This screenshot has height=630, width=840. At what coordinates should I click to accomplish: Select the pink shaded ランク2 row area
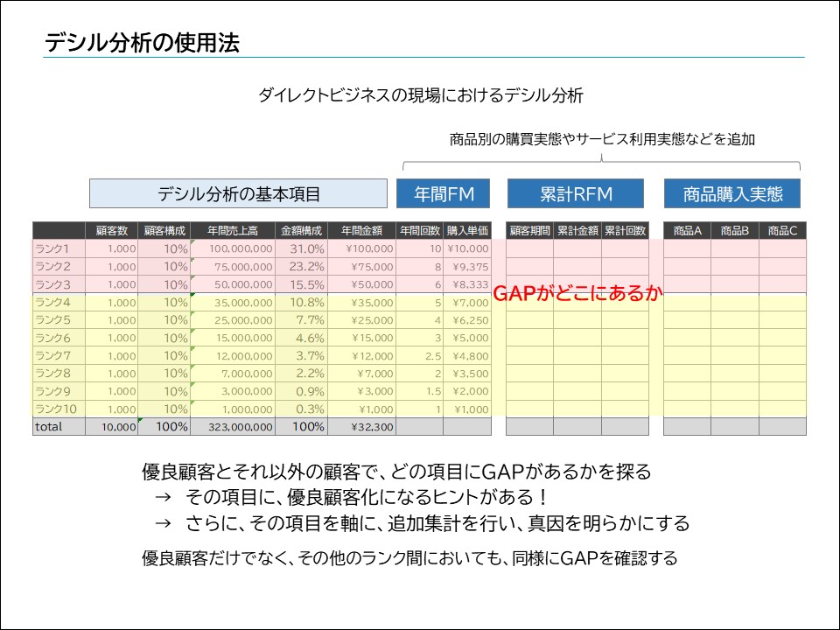tap(262, 266)
